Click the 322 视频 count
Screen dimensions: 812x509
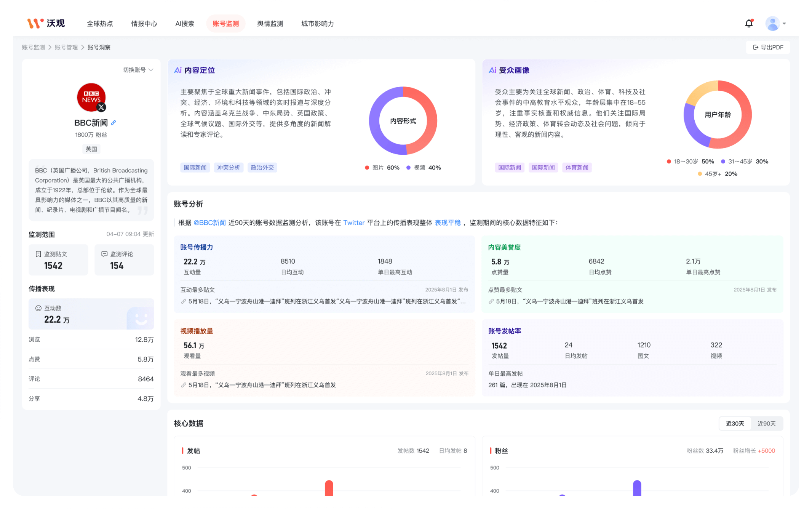click(x=716, y=345)
